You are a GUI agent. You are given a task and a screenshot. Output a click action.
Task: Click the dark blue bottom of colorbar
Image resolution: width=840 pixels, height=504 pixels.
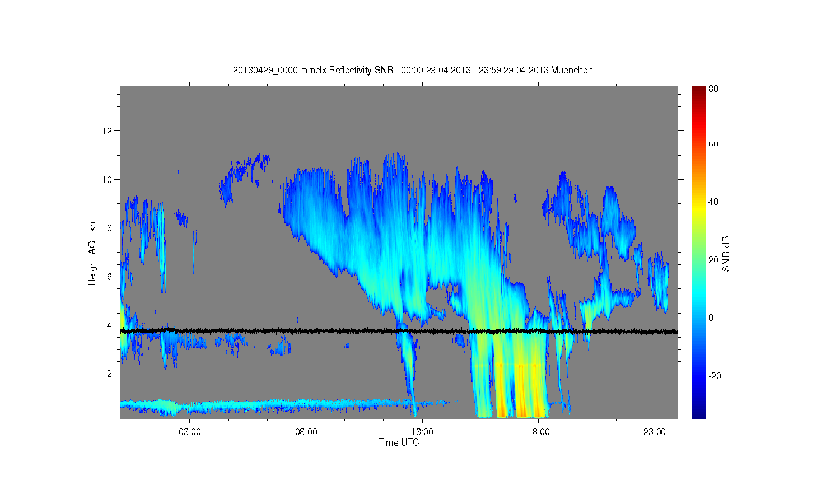click(x=698, y=413)
